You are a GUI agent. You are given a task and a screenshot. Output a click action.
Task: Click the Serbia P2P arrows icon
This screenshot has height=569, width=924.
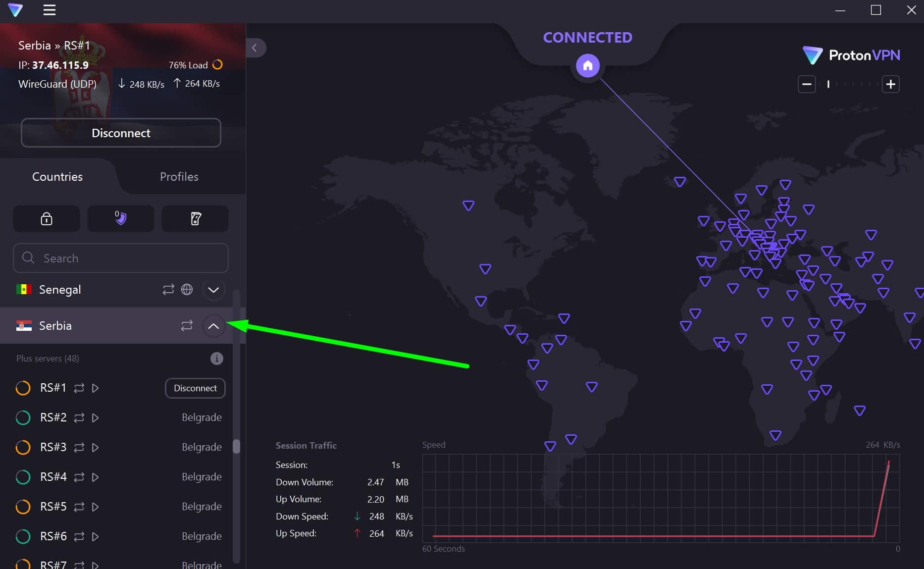click(x=187, y=326)
